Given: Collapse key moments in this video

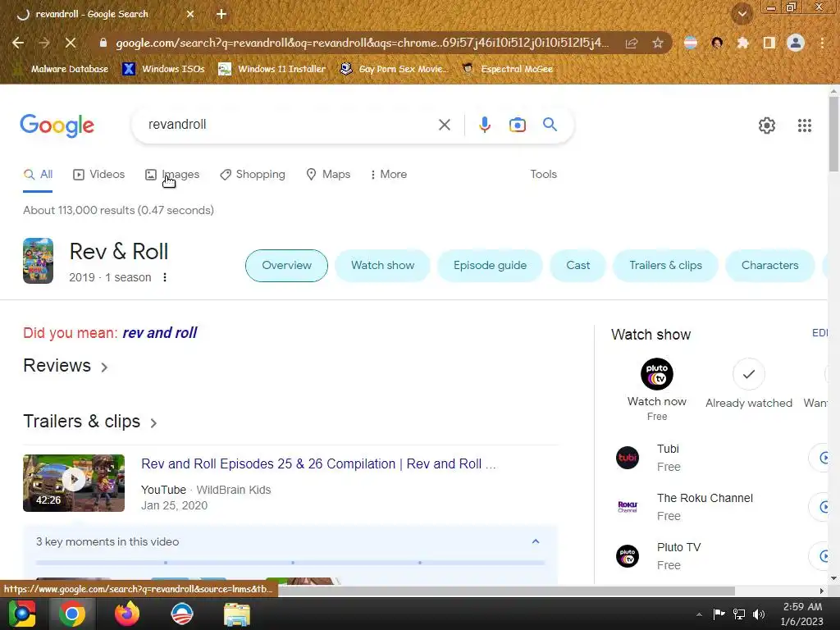Looking at the screenshot, I should 535,541.
